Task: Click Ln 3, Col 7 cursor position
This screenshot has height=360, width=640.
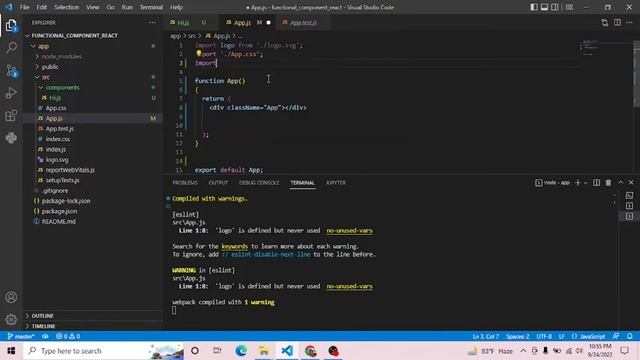Action: [486, 336]
